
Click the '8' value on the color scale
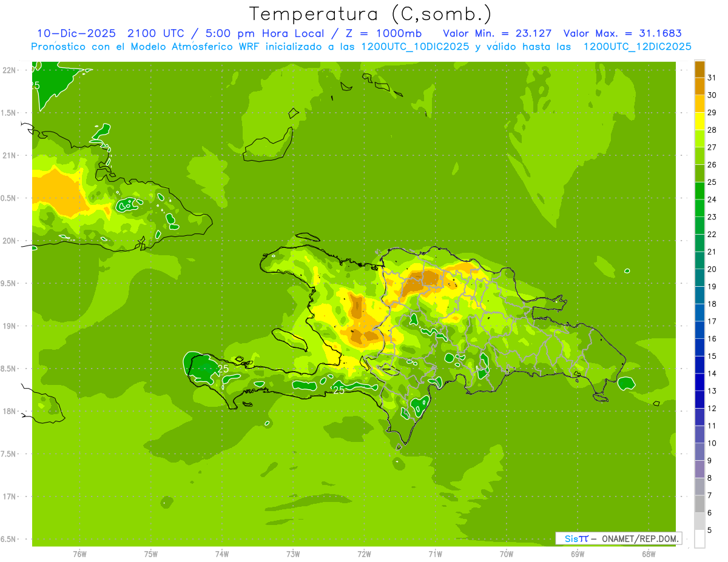click(709, 478)
